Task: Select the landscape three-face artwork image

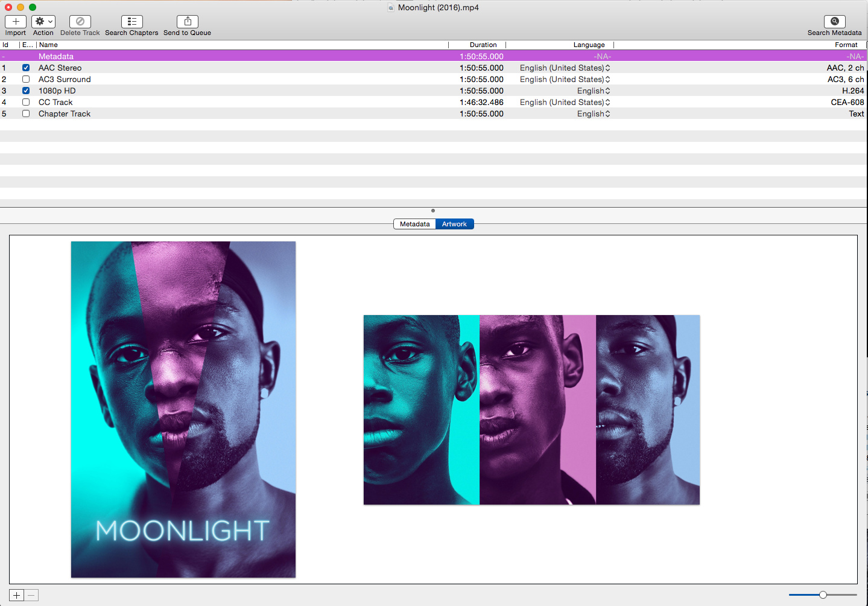Action: (x=531, y=410)
